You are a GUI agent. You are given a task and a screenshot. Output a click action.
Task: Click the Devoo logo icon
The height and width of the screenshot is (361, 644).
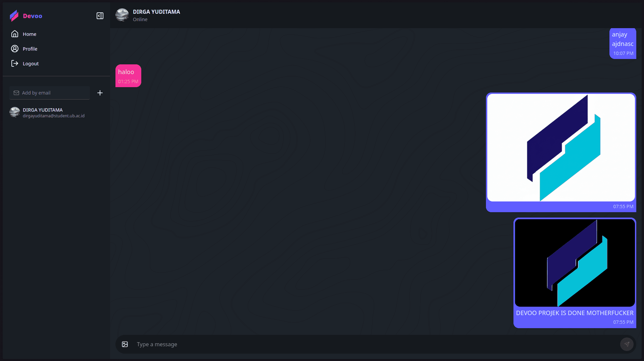pyautogui.click(x=14, y=15)
